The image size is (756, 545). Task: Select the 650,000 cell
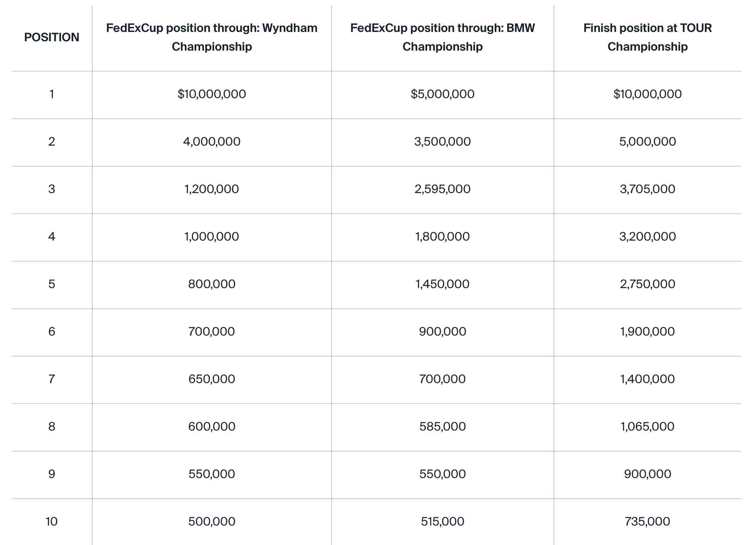pyautogui.click(x=211, y=379)
